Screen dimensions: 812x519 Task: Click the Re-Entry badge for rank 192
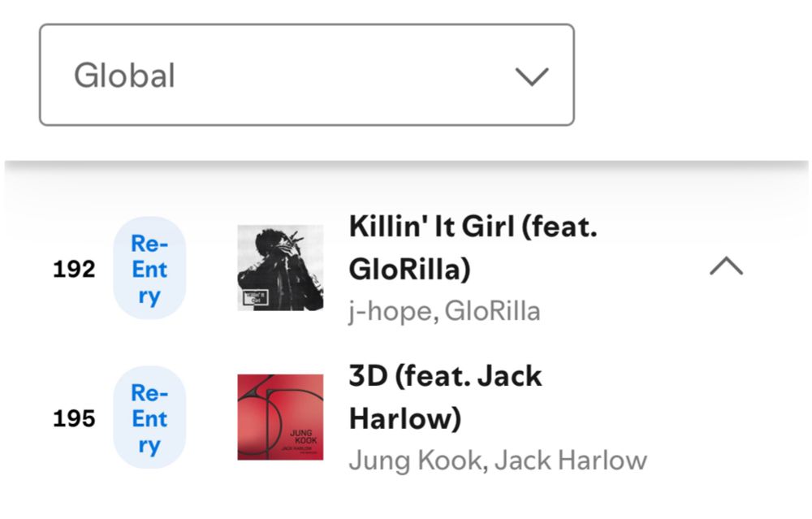pos(149,268)
